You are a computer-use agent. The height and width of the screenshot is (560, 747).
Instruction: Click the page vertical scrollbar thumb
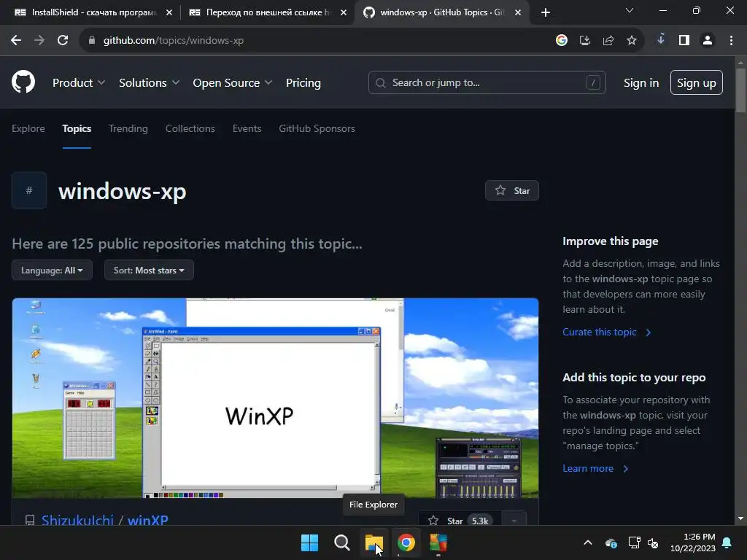pos(740,90)
